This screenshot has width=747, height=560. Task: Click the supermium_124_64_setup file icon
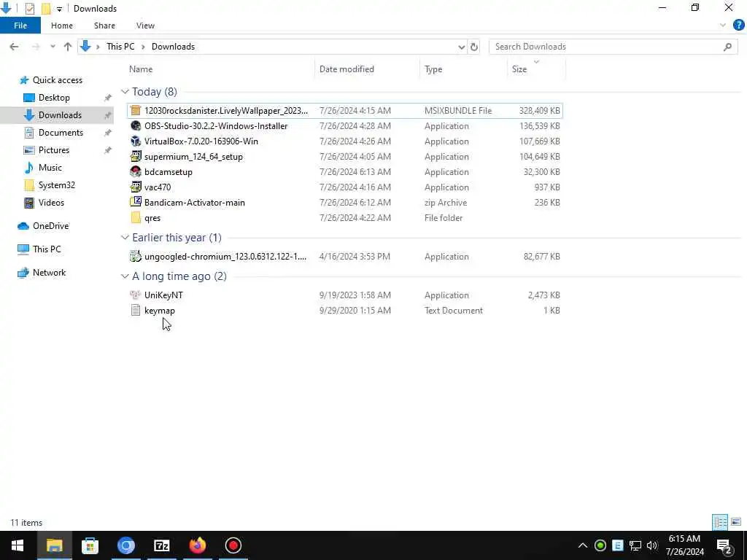pyautogui.click(x=136, y=156)
